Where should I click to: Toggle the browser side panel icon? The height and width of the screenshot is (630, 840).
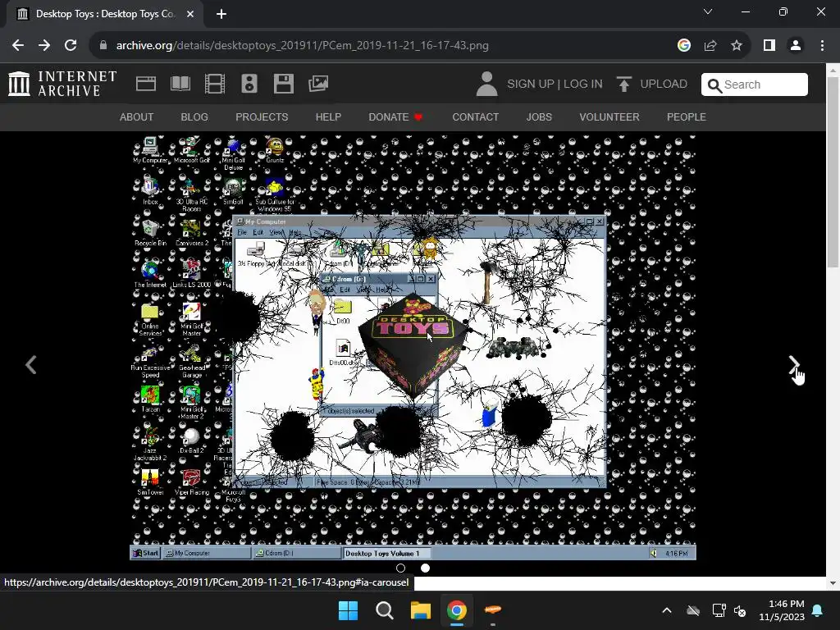coord(769,46)
